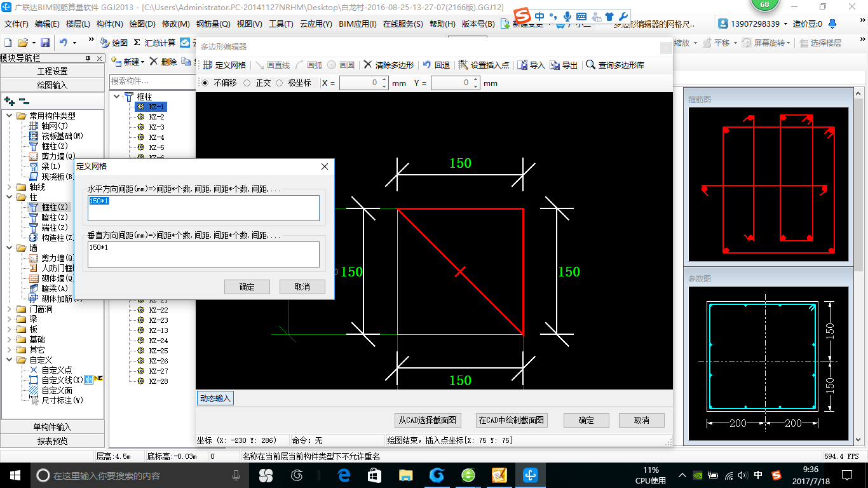Expand the 基础 tree node
Viewport: 868px width, 488px height.
click(10, 339)
